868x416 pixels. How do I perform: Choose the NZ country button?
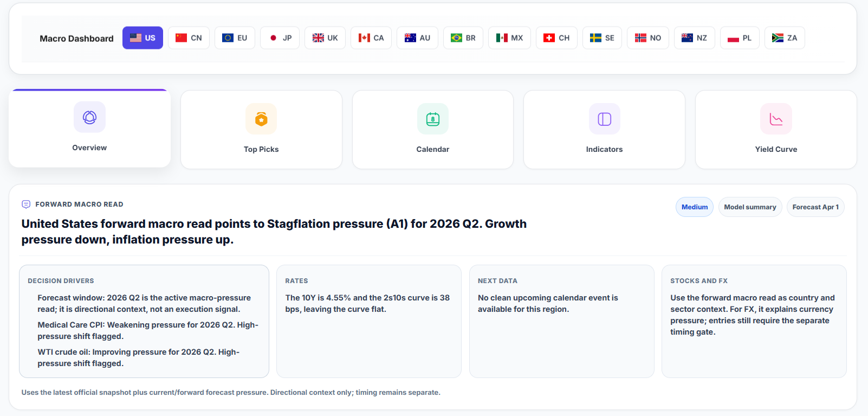coord(694,38)
